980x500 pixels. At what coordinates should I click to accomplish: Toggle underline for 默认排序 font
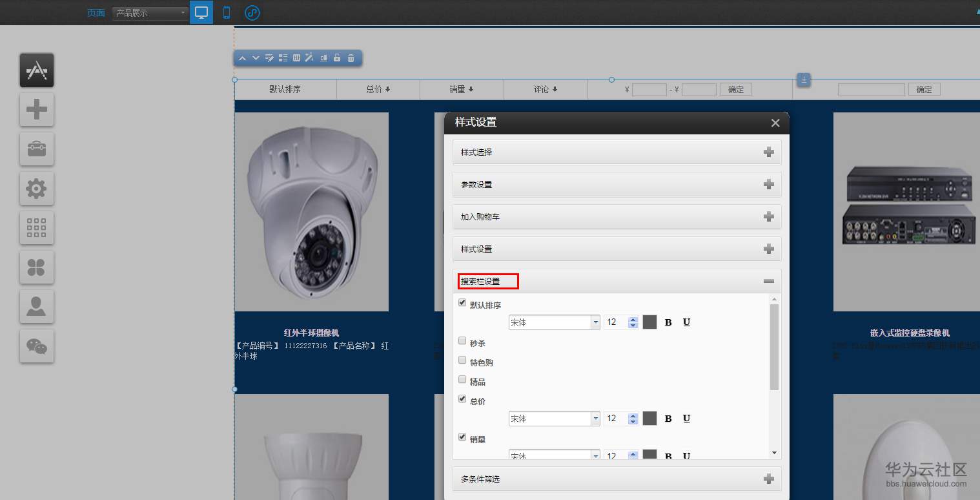click(x=686, y=322)
